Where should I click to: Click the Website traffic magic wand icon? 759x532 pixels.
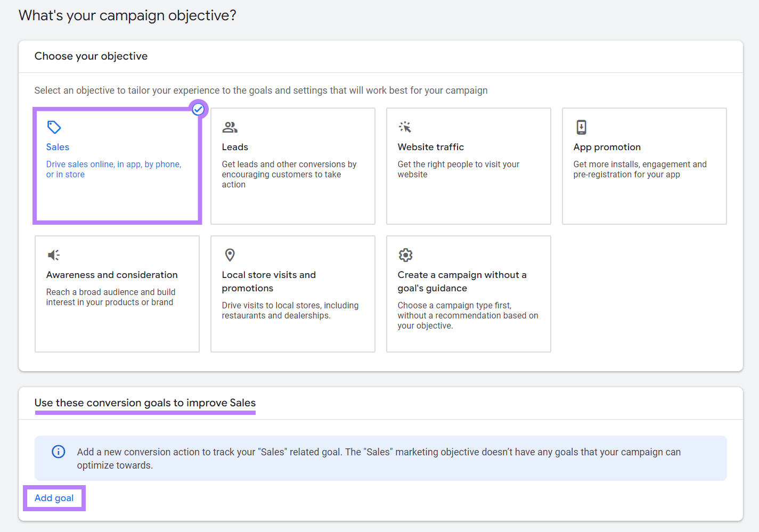tap(405, 127)
